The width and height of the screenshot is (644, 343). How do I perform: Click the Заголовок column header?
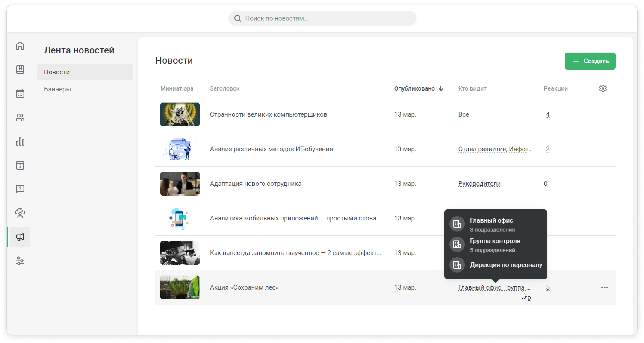[x=225, y=88]
